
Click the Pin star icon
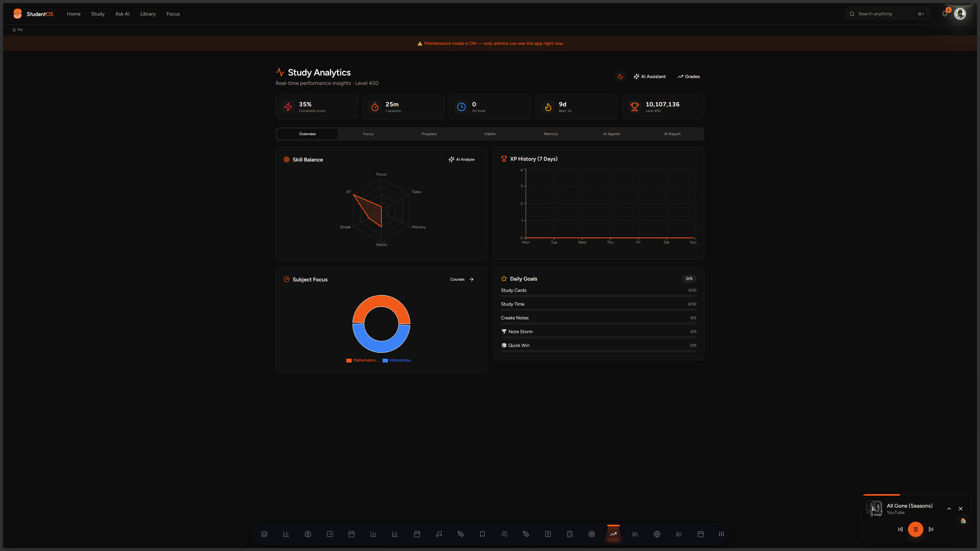point(14,30)
